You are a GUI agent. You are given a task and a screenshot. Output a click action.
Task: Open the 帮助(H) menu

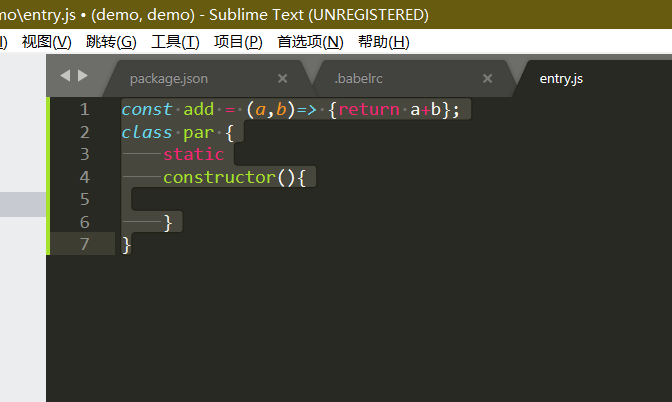(383, 42)
